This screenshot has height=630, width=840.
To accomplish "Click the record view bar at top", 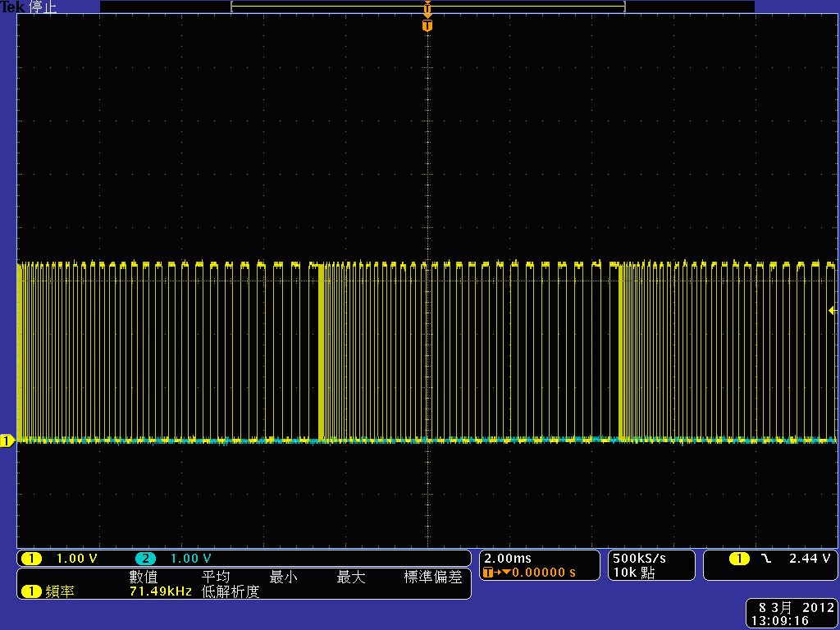I will click(x=427, y=7).
